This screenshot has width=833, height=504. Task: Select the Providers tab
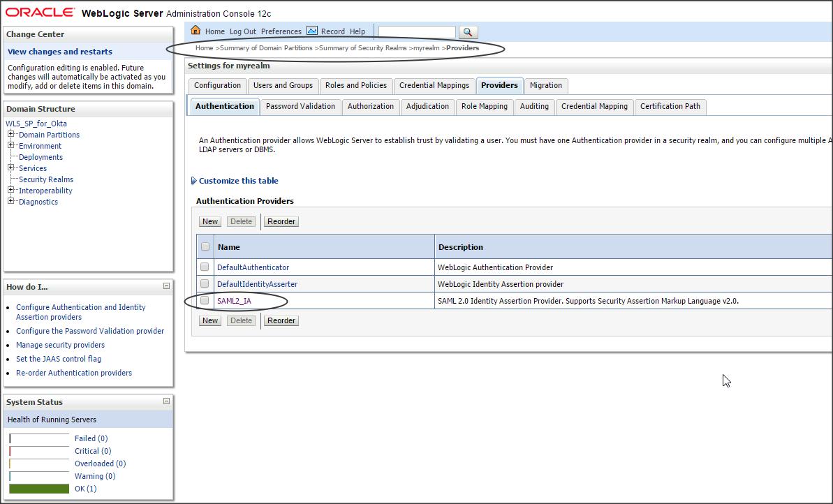pyautogui.click(x=499, y=85)
